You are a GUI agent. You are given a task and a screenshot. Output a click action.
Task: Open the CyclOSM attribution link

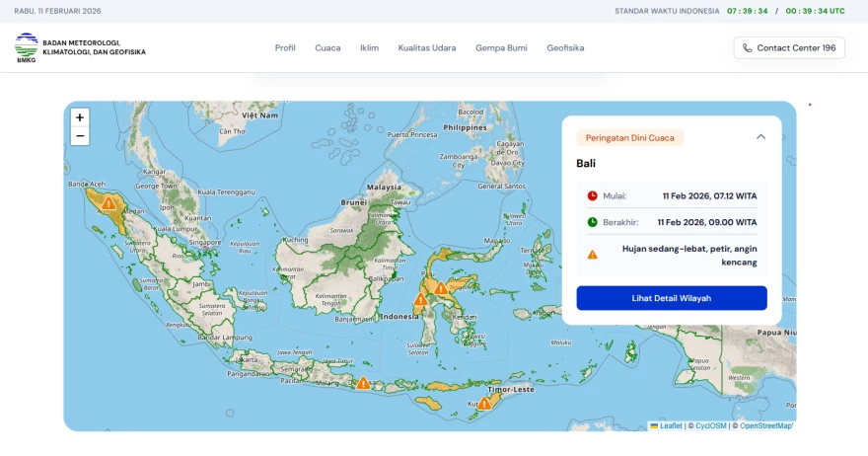pyautogui.click(x=711, y=425)
